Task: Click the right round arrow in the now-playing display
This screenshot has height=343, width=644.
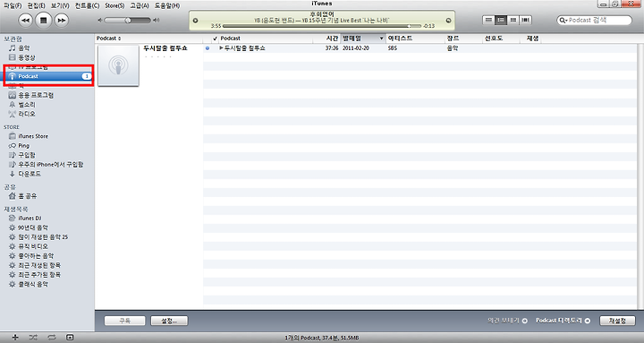Action: tap(448, 21)
